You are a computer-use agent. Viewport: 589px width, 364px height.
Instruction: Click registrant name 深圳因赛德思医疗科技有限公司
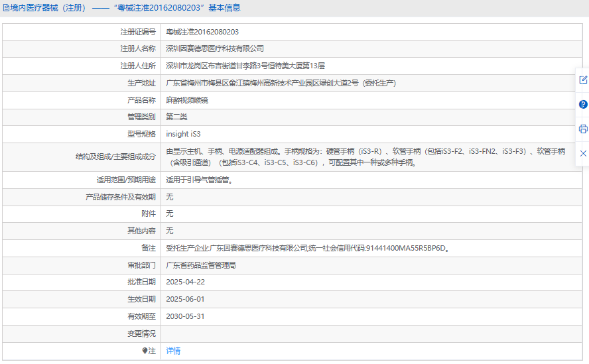click(215, 48)
